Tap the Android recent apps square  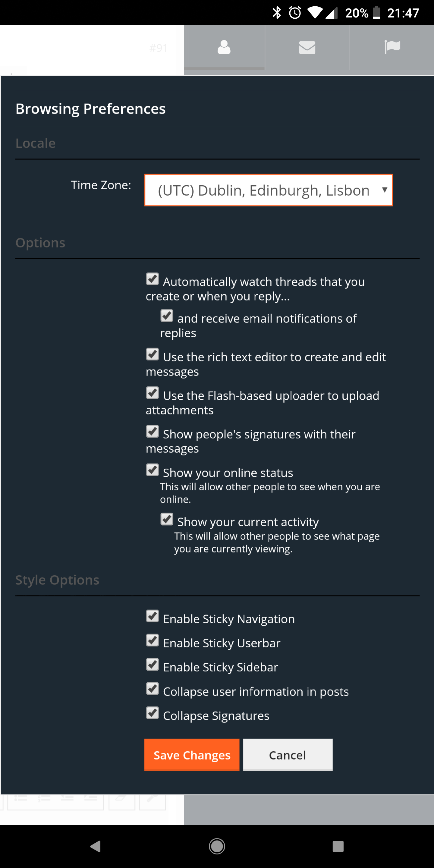[338, 846]
